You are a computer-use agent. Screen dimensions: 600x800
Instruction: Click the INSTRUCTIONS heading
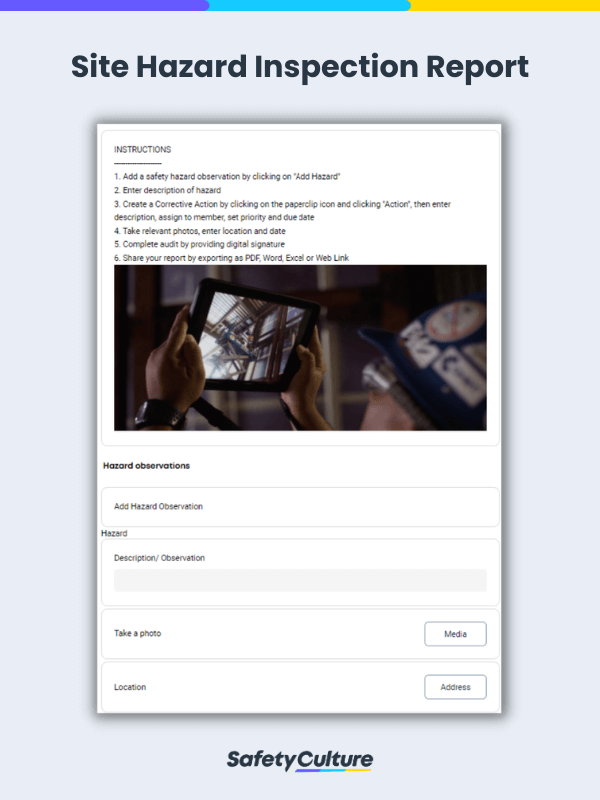click(x=142, y=149)
